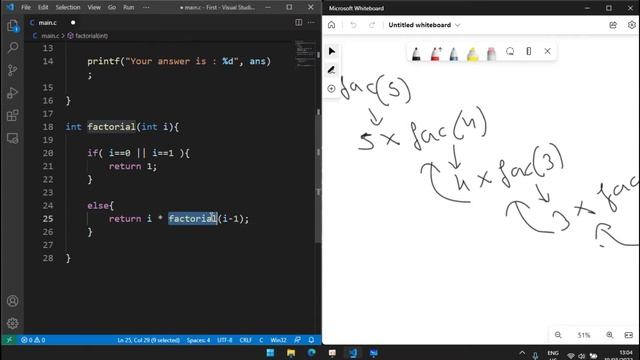Open the Whiteboard share options
The width and height of the screenshot is (640, 360).
coord(613,25)
